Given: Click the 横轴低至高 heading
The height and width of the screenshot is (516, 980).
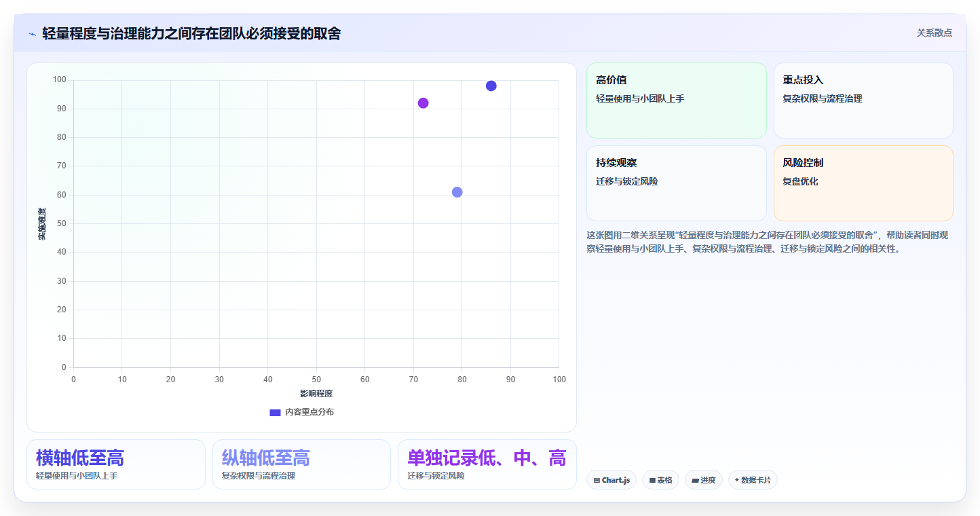Looking at the screenshot, I should click(80, 458).
